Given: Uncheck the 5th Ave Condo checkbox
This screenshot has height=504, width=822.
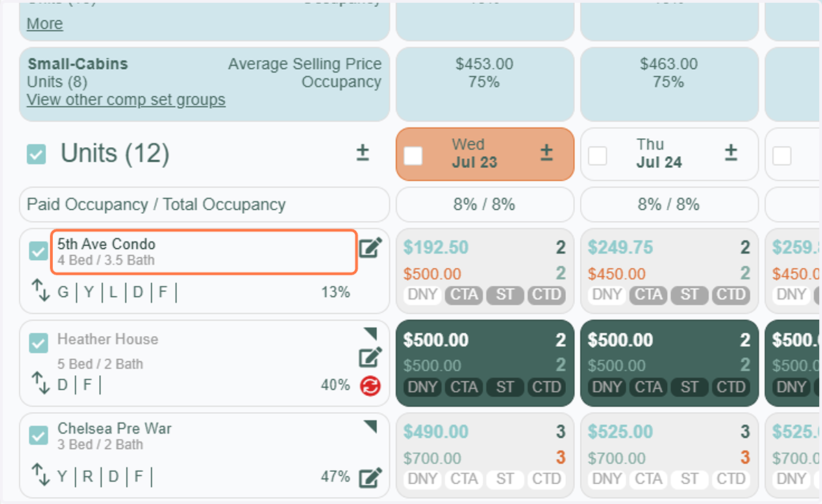Looking at the screenshot, I should pos(38,251).
